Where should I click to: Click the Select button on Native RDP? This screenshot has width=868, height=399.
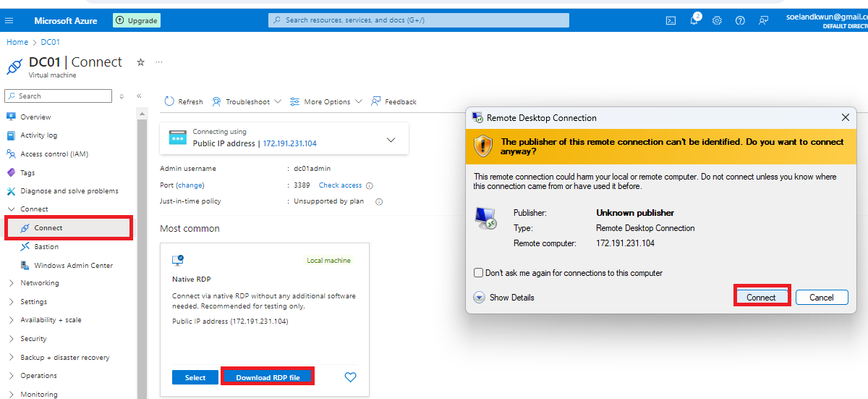(x=195, y=377)
